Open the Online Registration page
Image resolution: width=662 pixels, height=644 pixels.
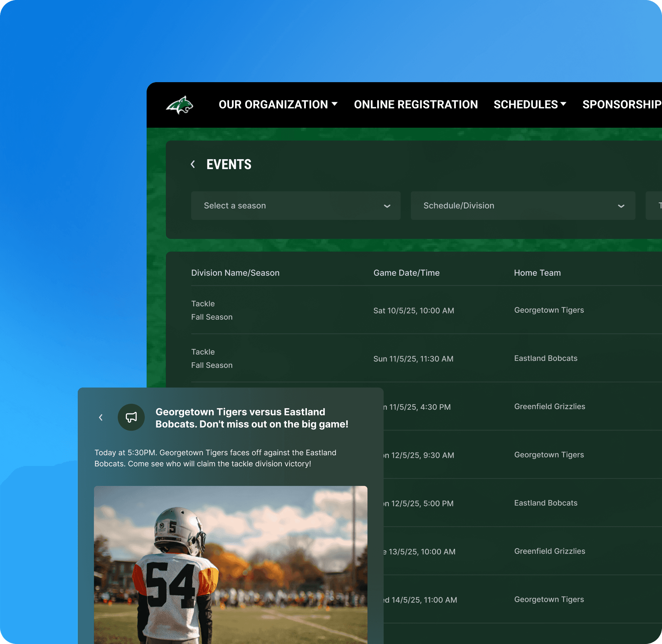click(416, 105)
